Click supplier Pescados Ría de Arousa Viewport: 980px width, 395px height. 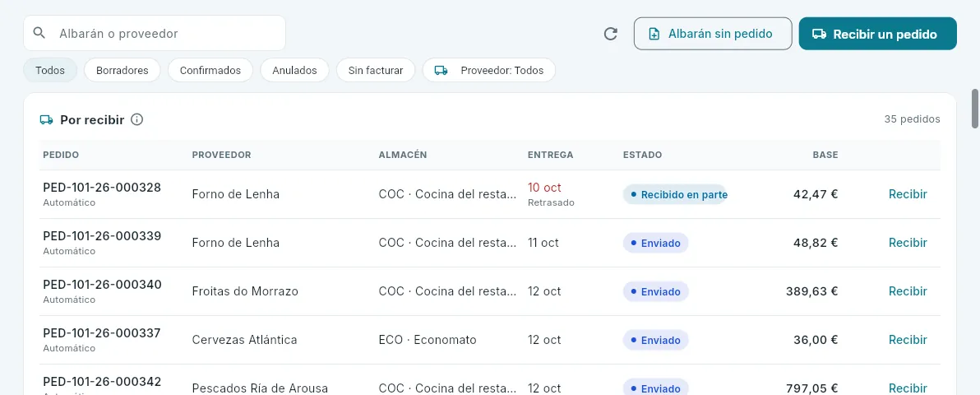point(260,388)
